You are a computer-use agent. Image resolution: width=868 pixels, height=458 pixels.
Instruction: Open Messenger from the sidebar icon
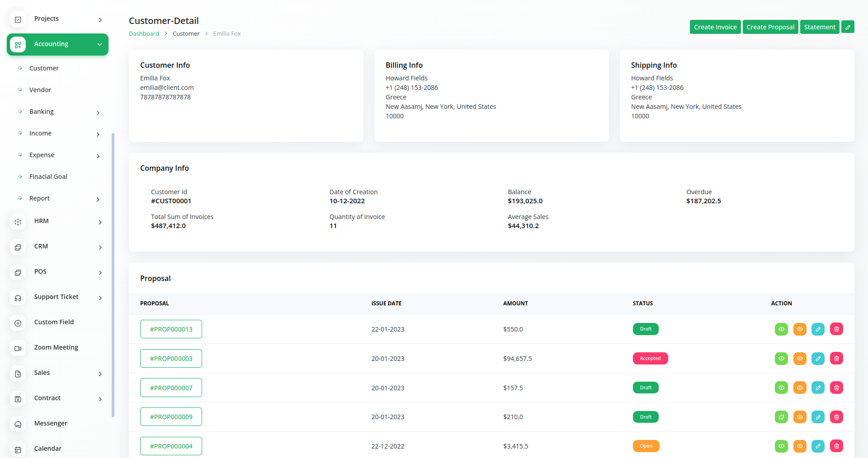[x=18, y=424]
